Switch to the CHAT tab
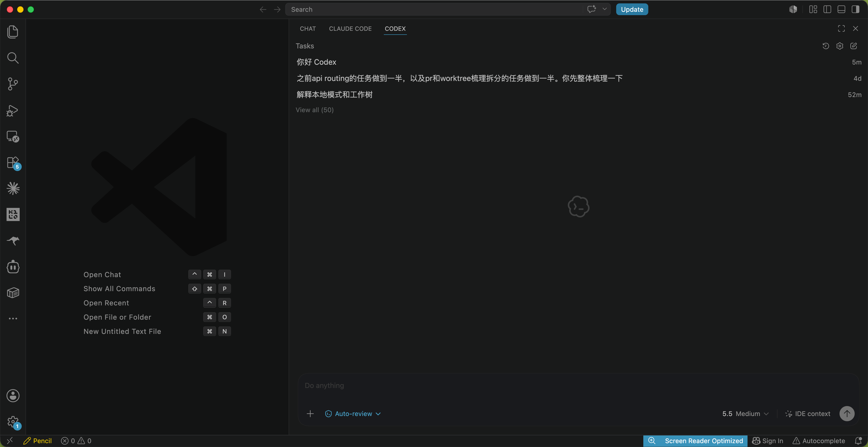Viewport: 868px width, 447px height. click(308, 29)
